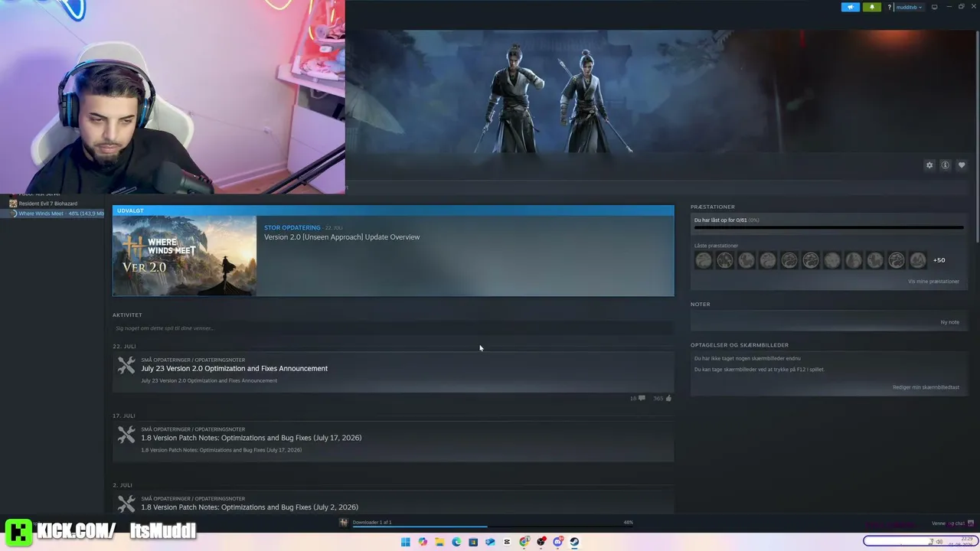This screenshot has width=980, height=551.
Task: Select Where Winds Meet in library list
Action: [x=57, y=214]
